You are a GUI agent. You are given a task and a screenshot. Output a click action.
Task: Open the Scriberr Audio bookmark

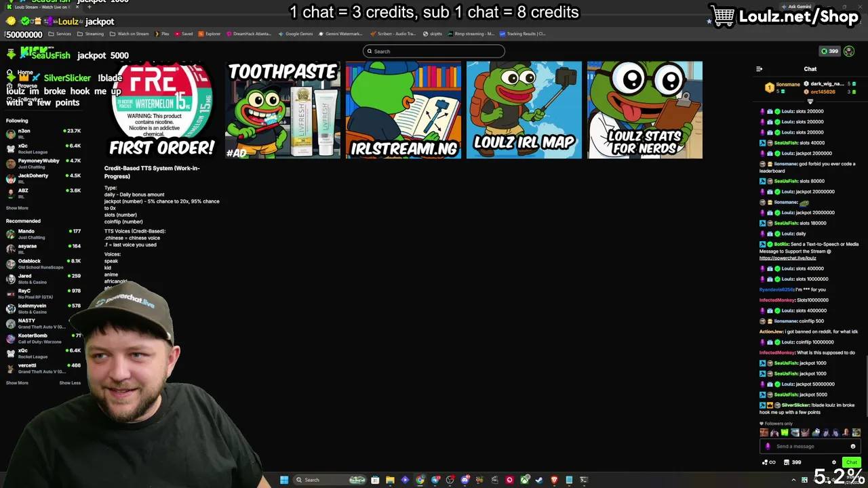click(393, 34)
